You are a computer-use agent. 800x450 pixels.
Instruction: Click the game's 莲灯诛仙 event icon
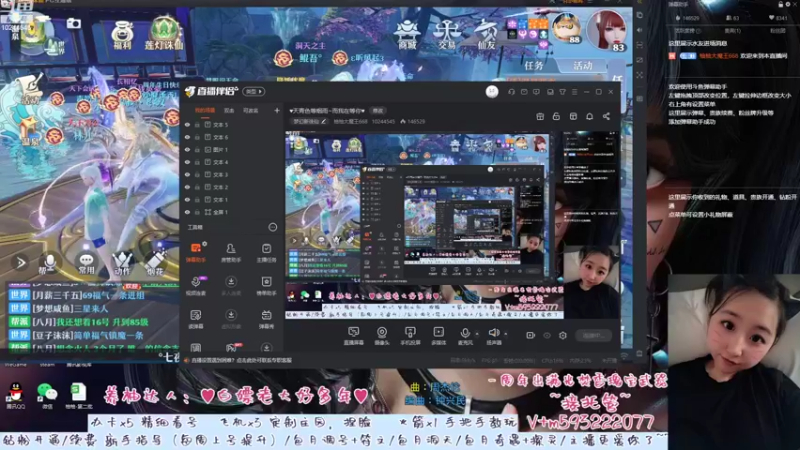coord(163,33)
